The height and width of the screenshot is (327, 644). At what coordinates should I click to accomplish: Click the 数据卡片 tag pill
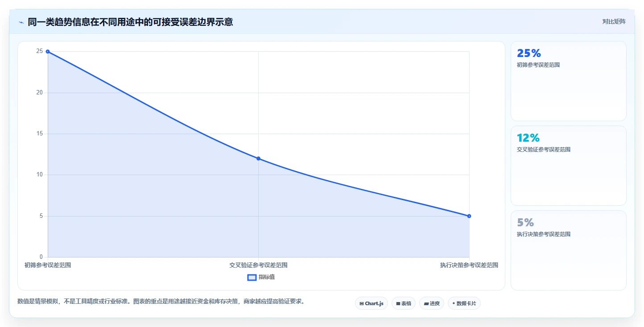coord(464,303)
